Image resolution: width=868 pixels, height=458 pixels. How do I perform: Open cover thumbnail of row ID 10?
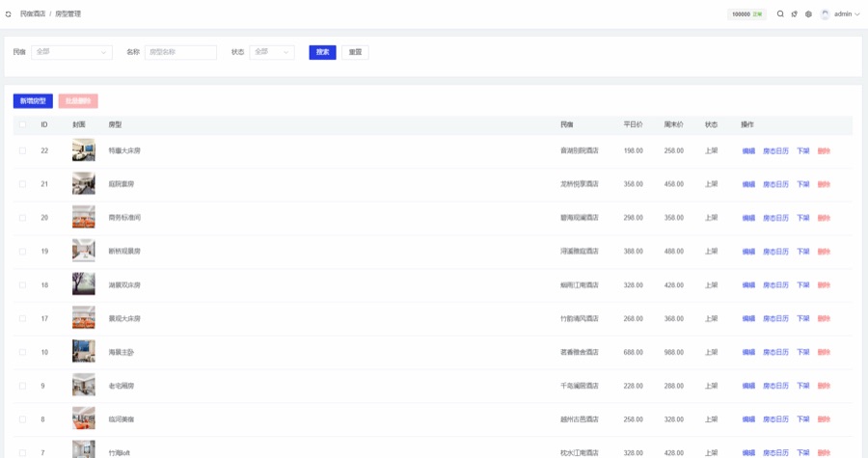[x=84, y=352]
